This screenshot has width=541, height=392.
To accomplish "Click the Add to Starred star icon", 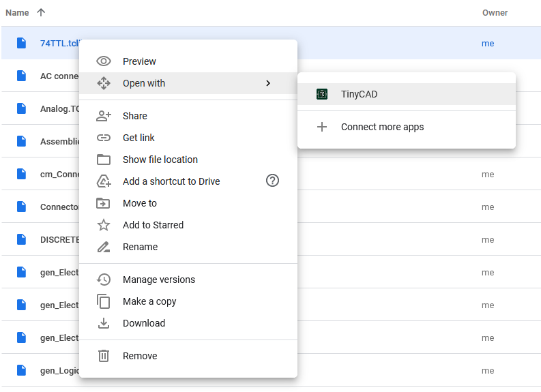I will pos(104,225).
